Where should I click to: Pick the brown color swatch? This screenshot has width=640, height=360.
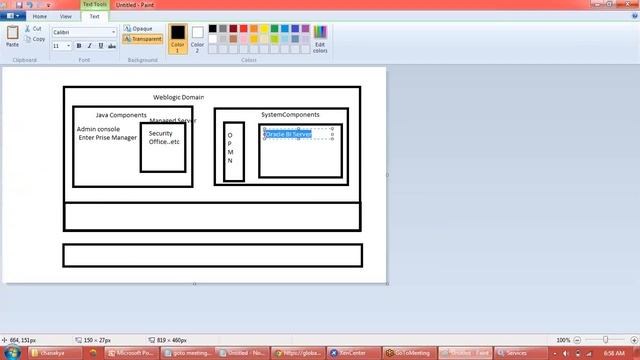[x=233, y=39]
